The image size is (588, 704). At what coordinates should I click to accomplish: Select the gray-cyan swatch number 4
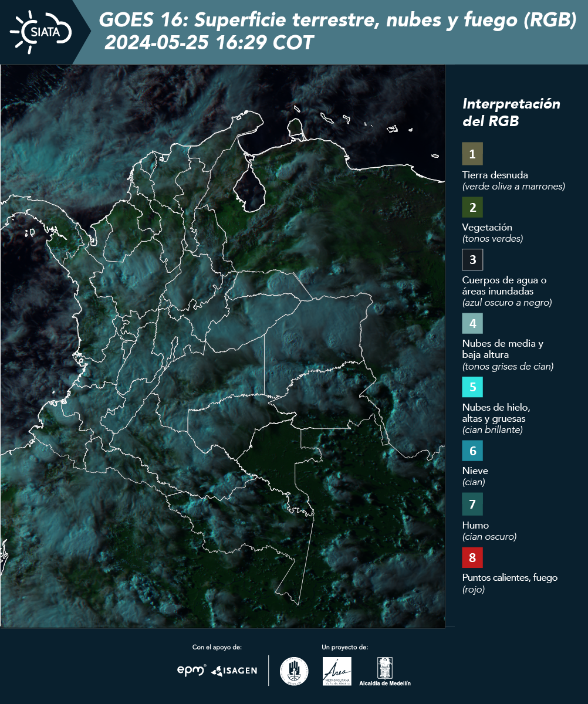(472, 323)
